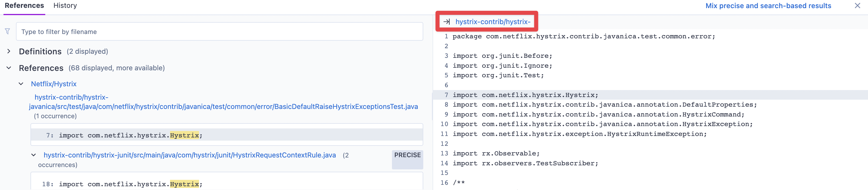Viewport: 868px width, 190px height.
Task: Select line 18 import Hystrix result
Action: 227,184
